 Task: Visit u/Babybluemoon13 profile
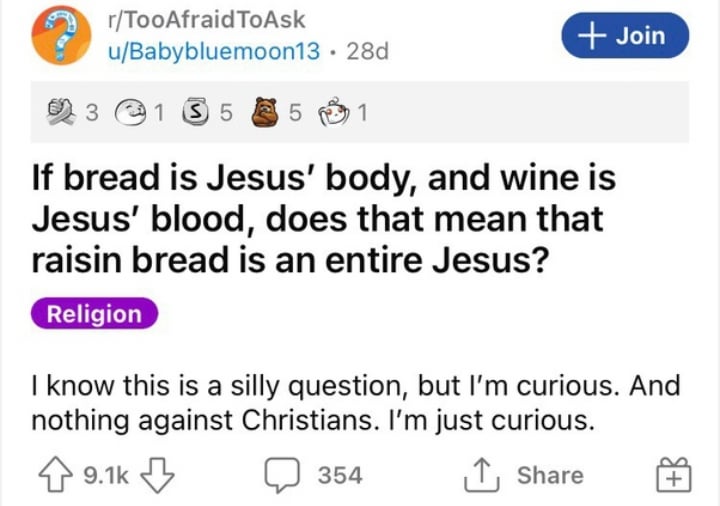(214, 51)
